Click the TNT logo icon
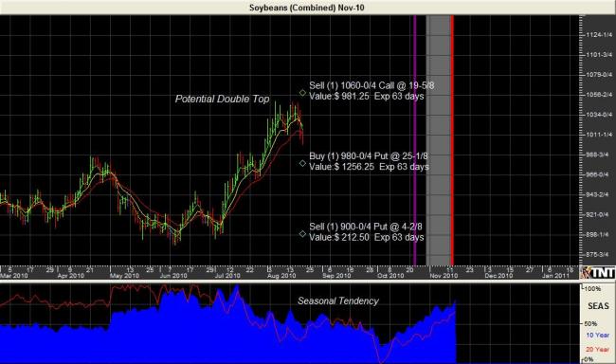This screenshot has width=616, height=364. pos(598,272)
